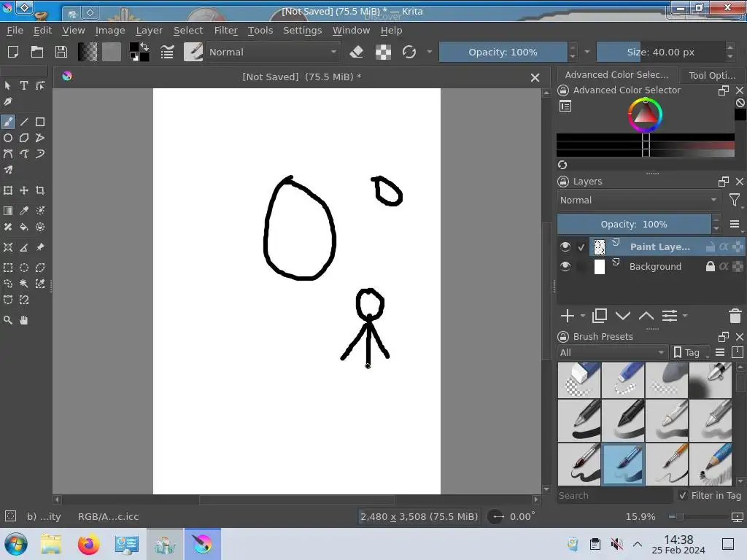
Task: Select the Move tool
Action: click(24, 190)
